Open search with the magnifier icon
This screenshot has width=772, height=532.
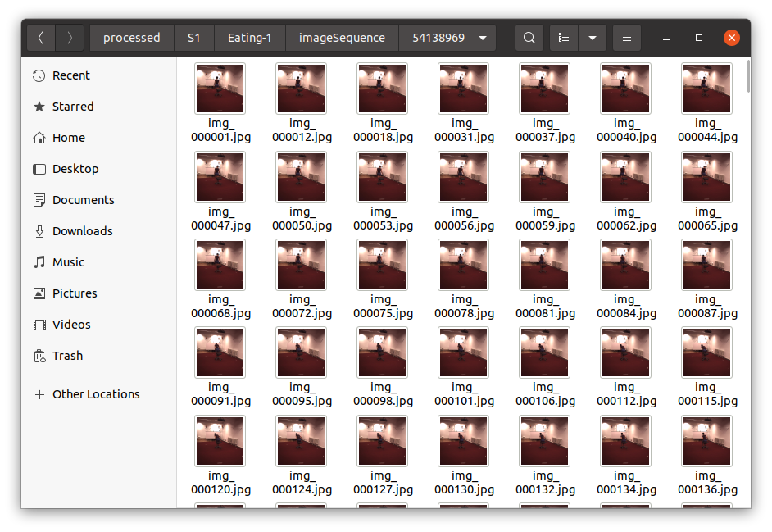pos(529,38)
